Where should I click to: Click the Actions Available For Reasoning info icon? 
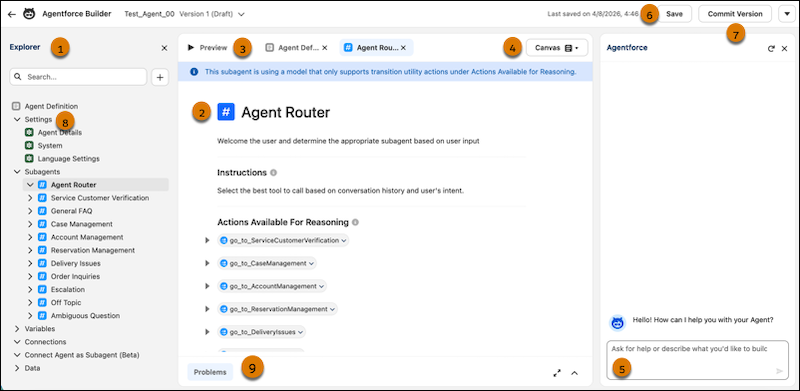coord(356,223)
